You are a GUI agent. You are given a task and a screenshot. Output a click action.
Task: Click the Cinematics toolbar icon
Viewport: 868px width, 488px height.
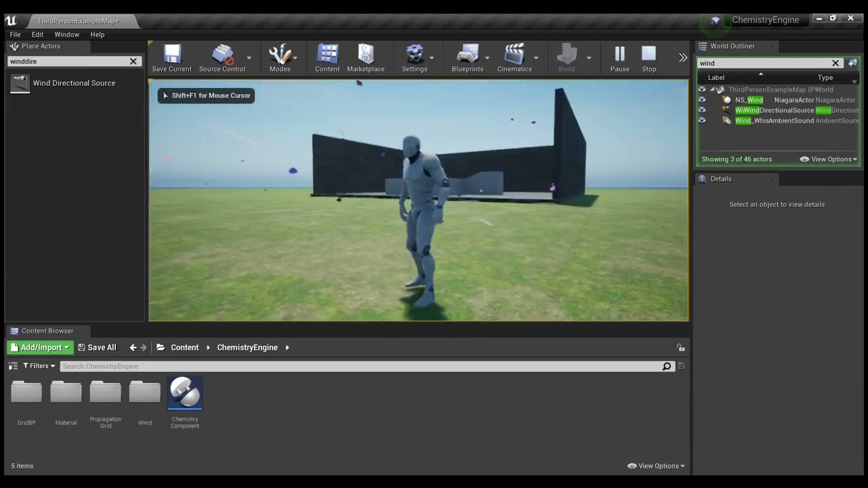point(514,58)
